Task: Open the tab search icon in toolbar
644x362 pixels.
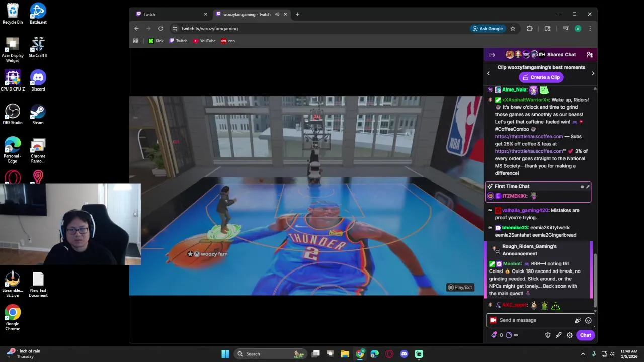Action: (x=548, y=29)
